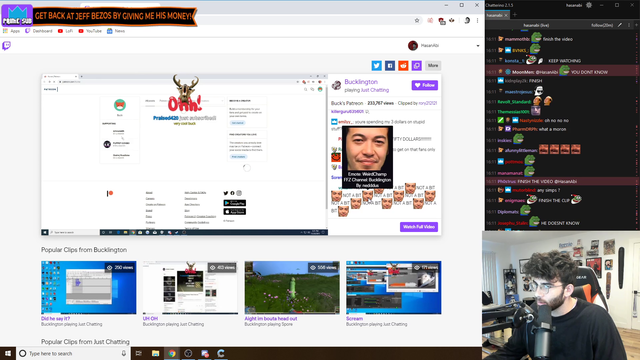Viewport: 640px width, 360px height.
Task: Open OBS Studio from the taskbar
Action: [x=188, y=353]
